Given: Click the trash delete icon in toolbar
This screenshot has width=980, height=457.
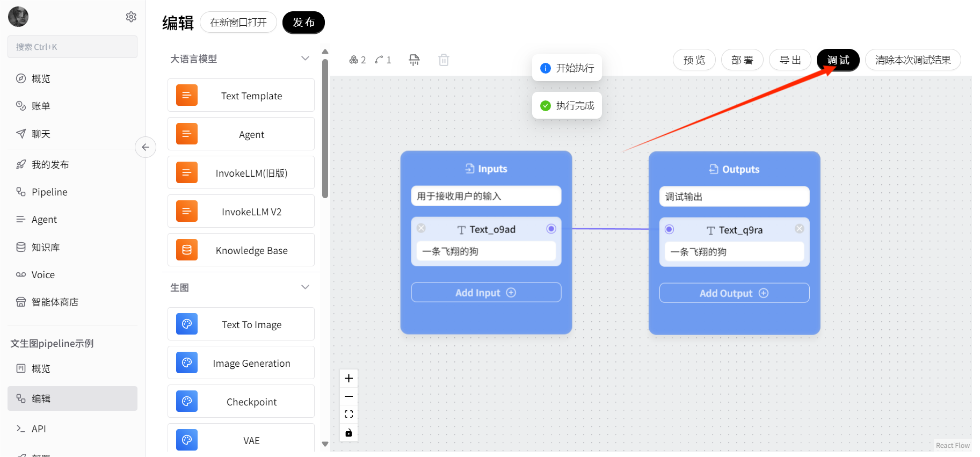Looking at the screenshot, I should tap(444, 60).
